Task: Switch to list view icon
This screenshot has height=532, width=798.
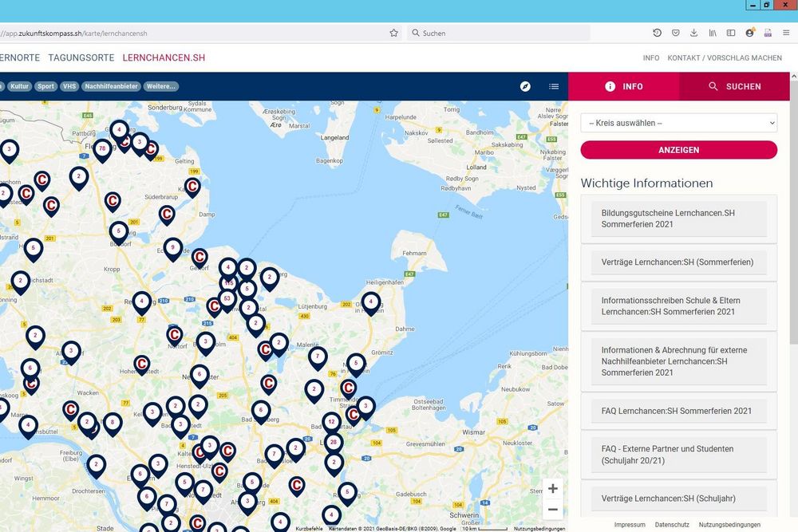Action: pos(554,86)
